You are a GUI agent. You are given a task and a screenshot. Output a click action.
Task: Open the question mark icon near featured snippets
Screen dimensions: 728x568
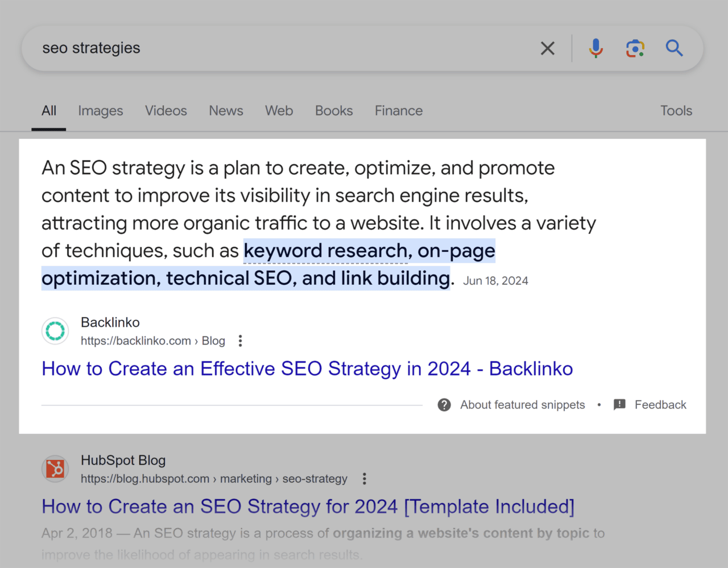tap(444, 404)
